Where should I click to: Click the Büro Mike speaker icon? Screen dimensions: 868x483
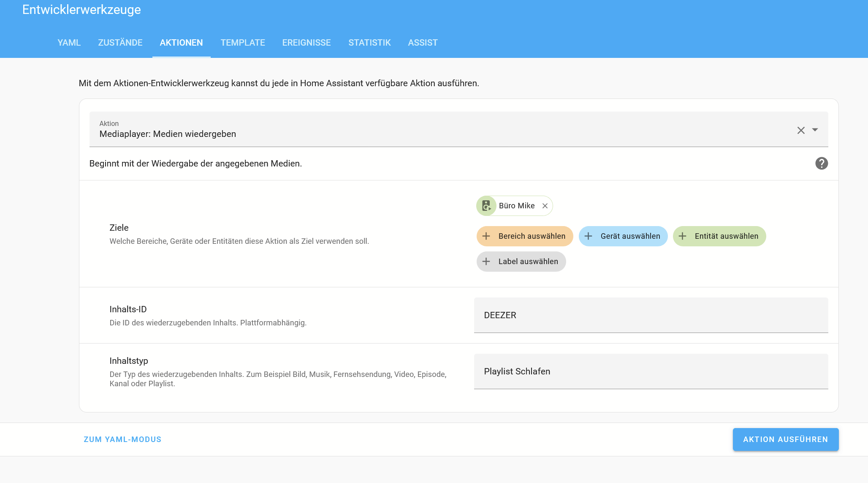486,206
